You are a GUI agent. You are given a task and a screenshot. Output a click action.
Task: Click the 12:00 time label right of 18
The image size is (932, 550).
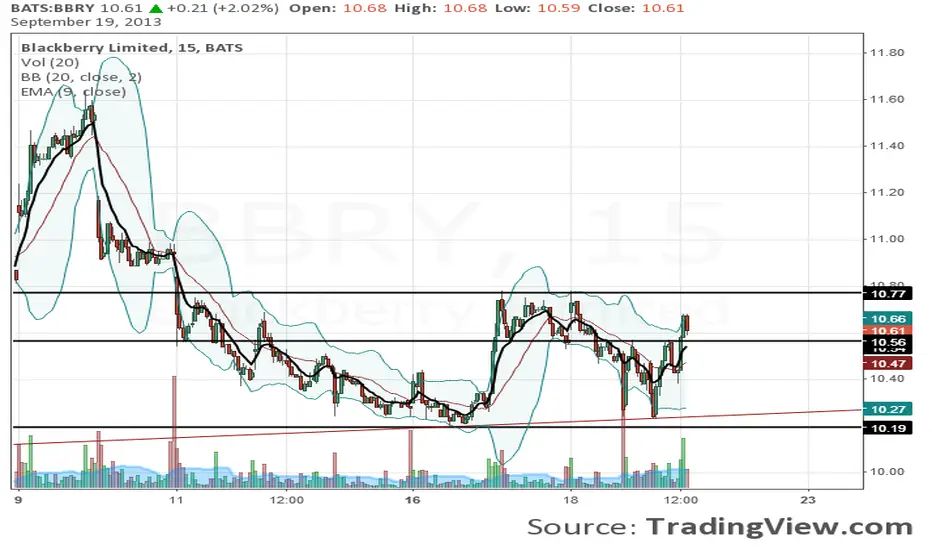(x=681, y=500)
